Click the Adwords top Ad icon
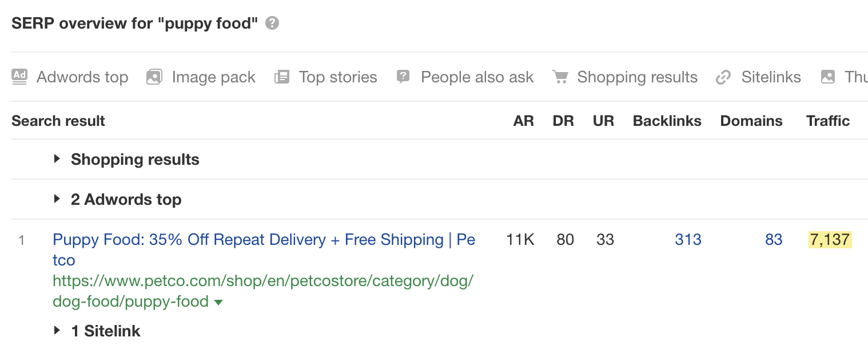The width and height of the screenshot is (868, 349). pyautogui.click(x=19, y=77)
